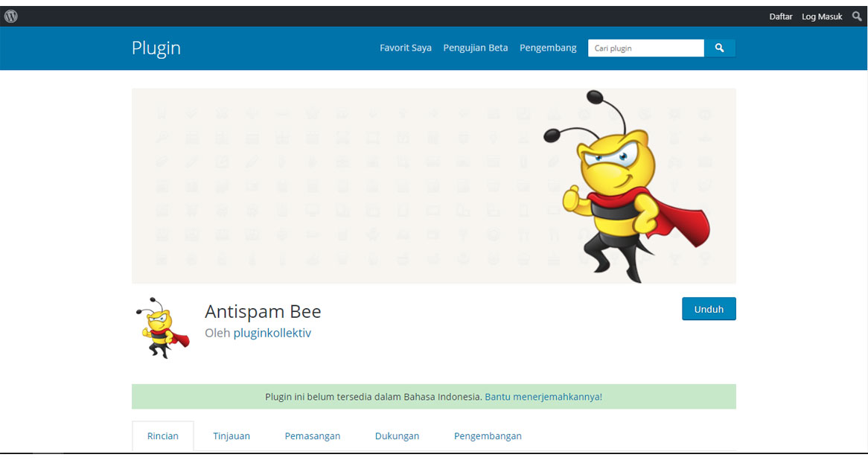Open the Daftar link

[780, 16]
